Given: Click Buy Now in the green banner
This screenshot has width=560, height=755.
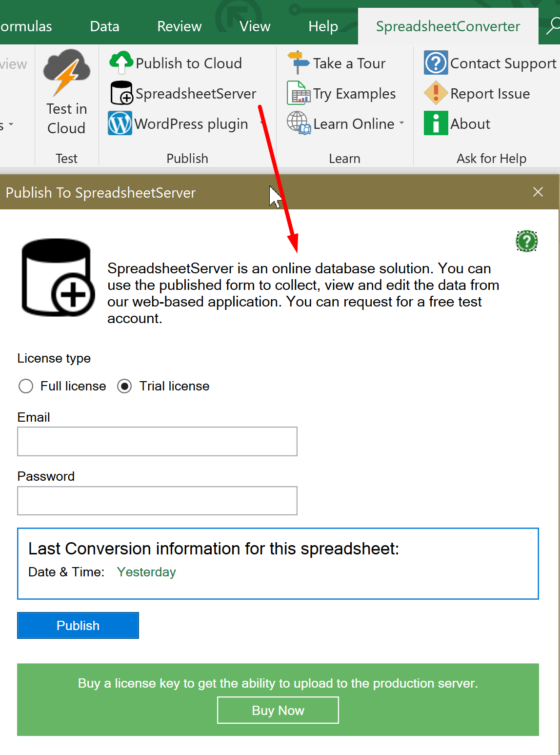Looking at the screenshot, I should 278,710.
